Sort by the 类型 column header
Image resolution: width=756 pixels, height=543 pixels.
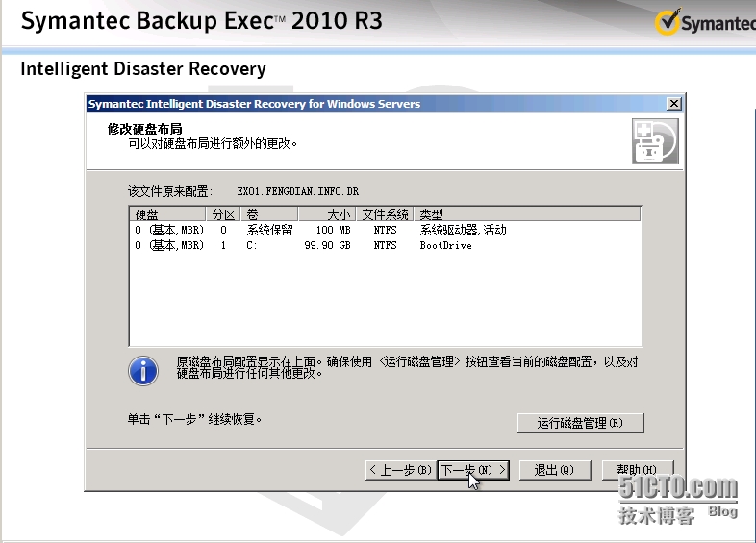point(527,214)
